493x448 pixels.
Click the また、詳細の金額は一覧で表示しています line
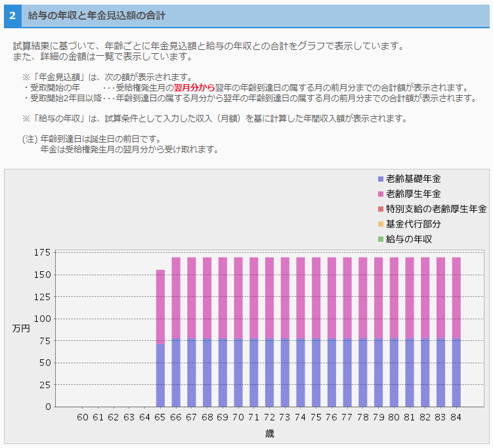pos(103,56)
